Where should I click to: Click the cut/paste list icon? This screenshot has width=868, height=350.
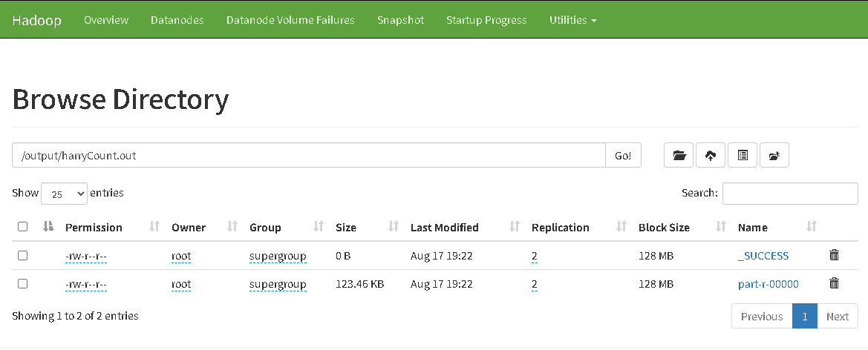point(743,156)
